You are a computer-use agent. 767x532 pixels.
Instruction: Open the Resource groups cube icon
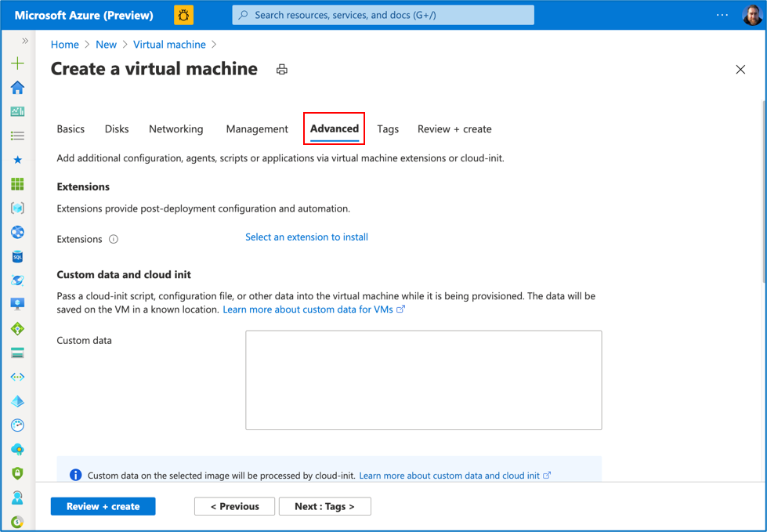17,208
